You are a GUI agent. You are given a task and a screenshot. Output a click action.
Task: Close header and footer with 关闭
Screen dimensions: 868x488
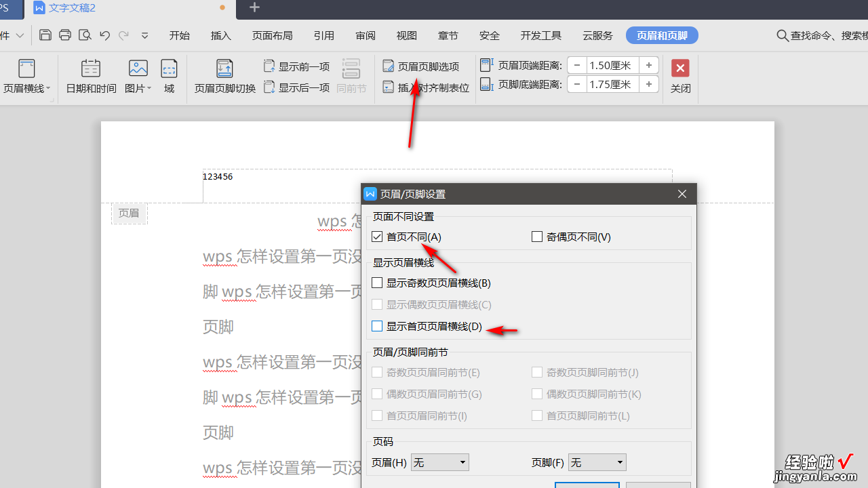click(x=680, y=76)
